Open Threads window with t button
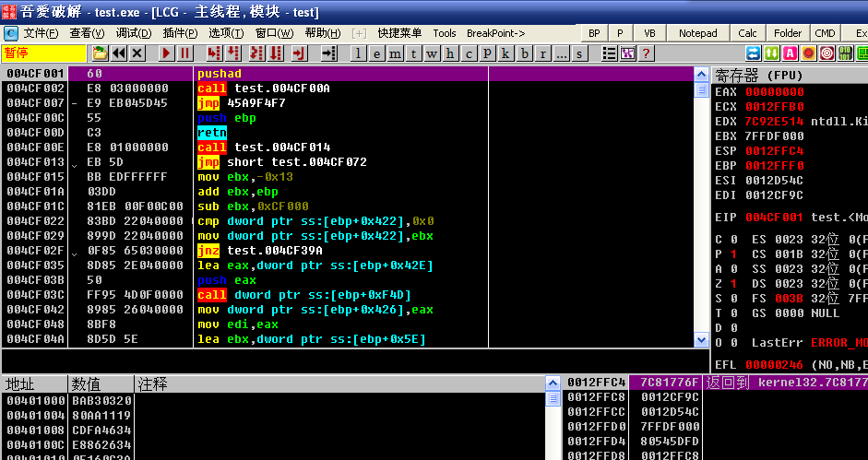Image resolution: width=868 pixels, height=460 pixels. (x=413, y=53)
